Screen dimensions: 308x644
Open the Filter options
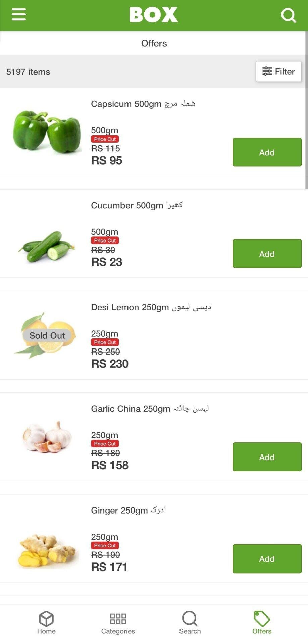pos(278,71)
